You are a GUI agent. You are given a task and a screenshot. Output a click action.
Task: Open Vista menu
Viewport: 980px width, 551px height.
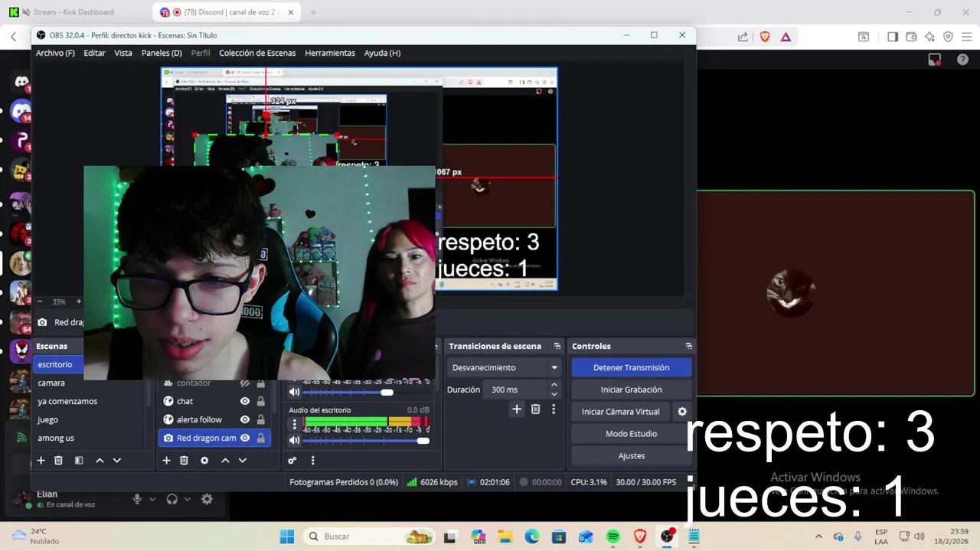pyautogui.click(x=123, y=53)
